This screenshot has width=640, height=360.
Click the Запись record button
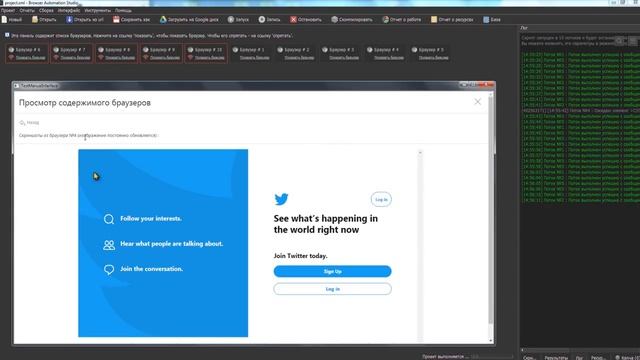tap(269, 19)
